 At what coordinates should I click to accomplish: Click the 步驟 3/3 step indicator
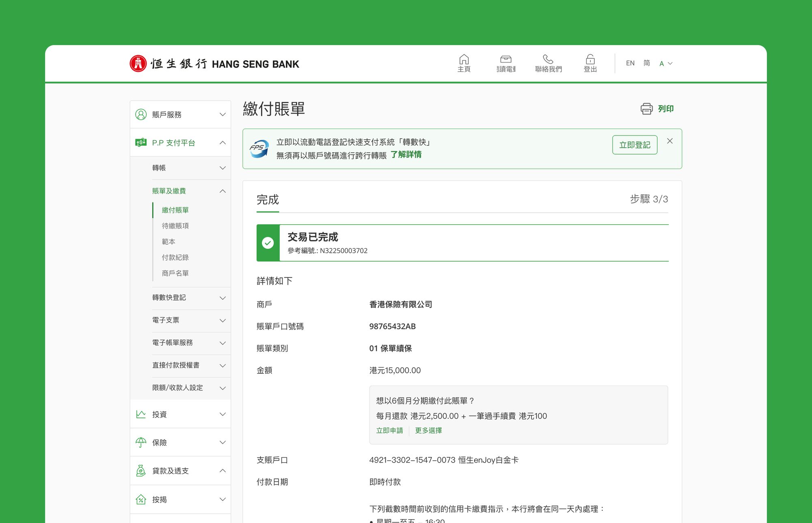649,199
